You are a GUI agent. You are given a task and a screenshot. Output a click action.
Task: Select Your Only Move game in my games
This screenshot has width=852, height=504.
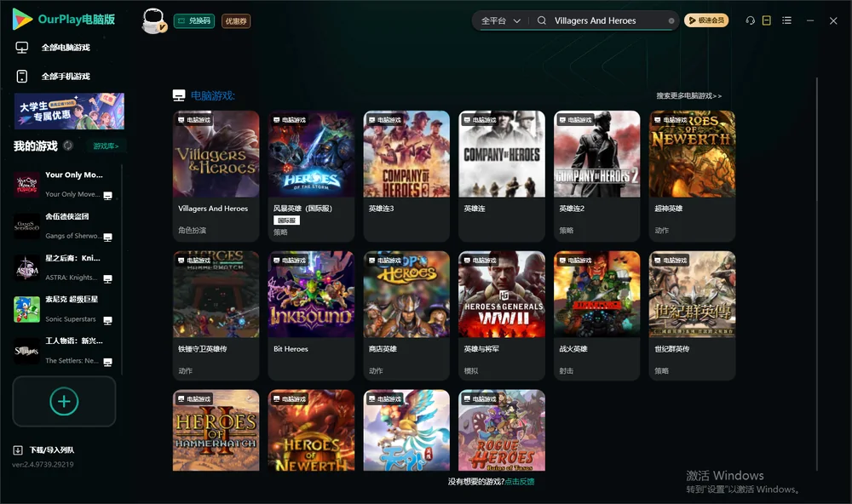point(64,185)
